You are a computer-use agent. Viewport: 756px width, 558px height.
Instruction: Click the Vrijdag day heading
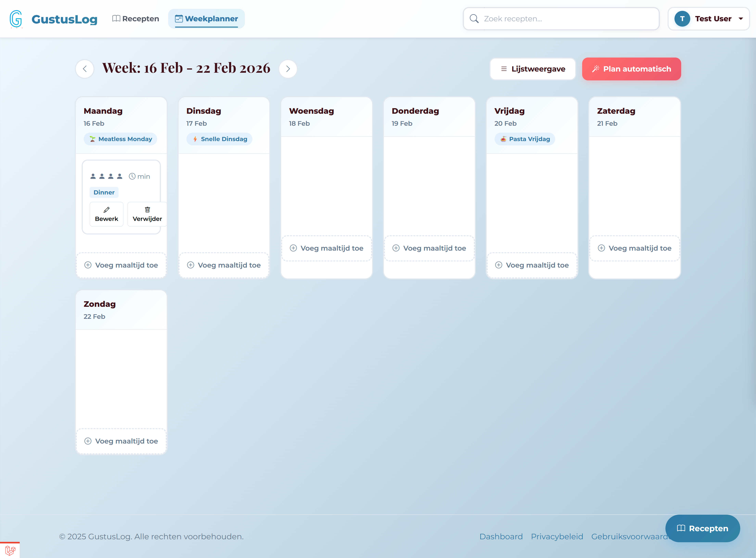click(x=509, y=111)
